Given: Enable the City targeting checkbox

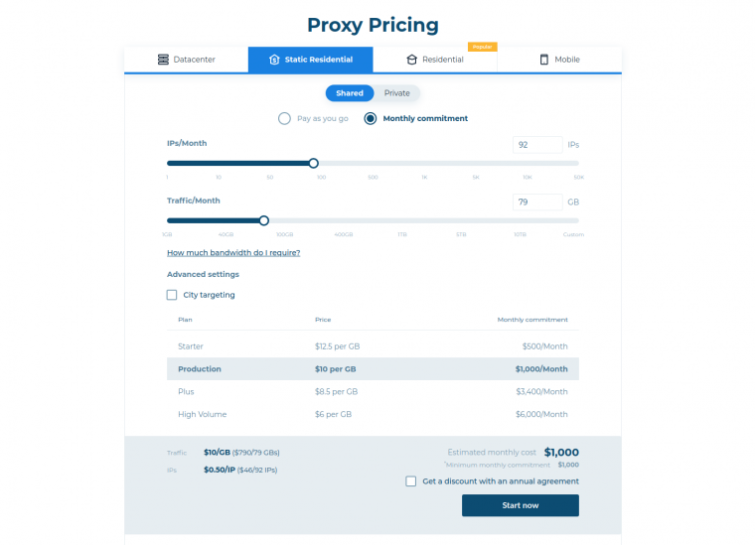Looking at the screenshot, I should 172,295.
